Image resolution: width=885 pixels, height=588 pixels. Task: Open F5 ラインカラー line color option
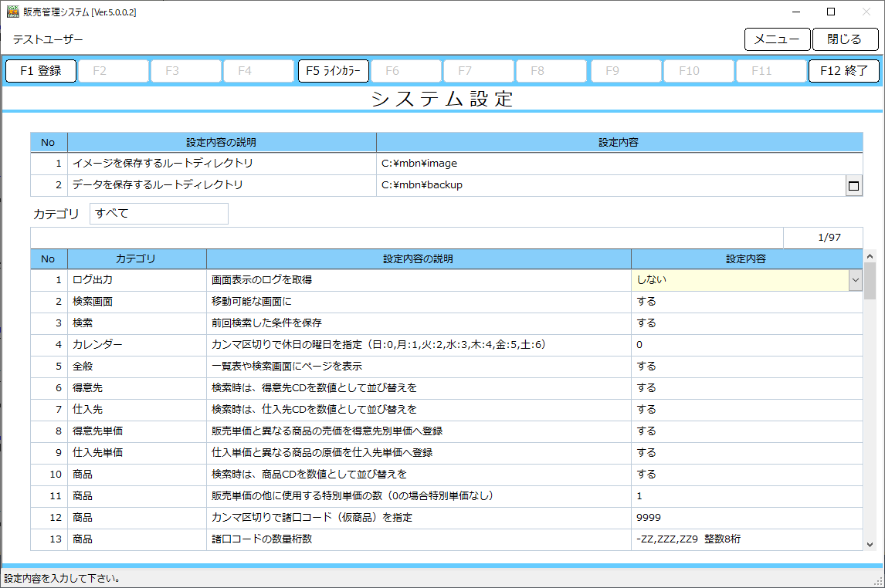point(333,71)
